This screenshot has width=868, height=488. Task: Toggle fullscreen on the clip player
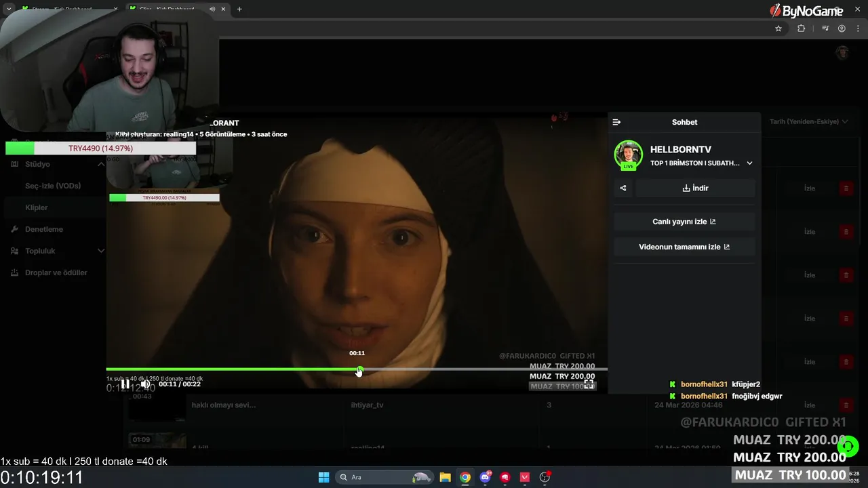pyautogui.click(x=589, y=384)
